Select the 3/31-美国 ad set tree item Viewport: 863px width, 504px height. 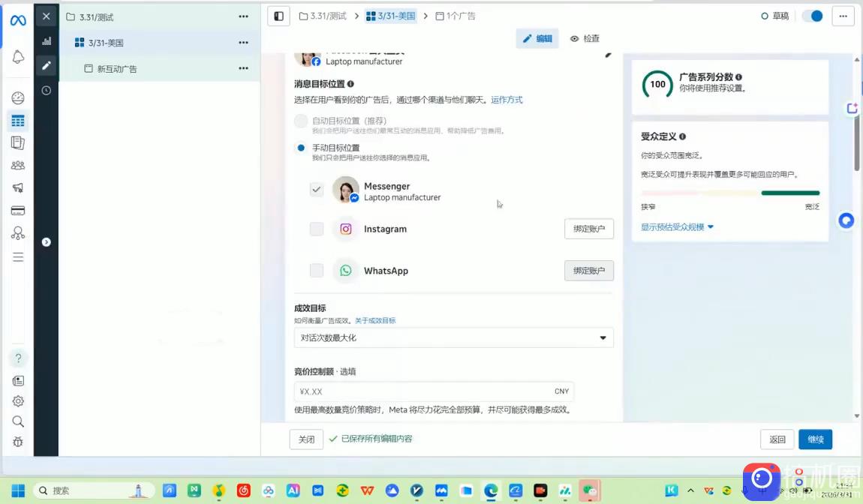click(160, 42)
